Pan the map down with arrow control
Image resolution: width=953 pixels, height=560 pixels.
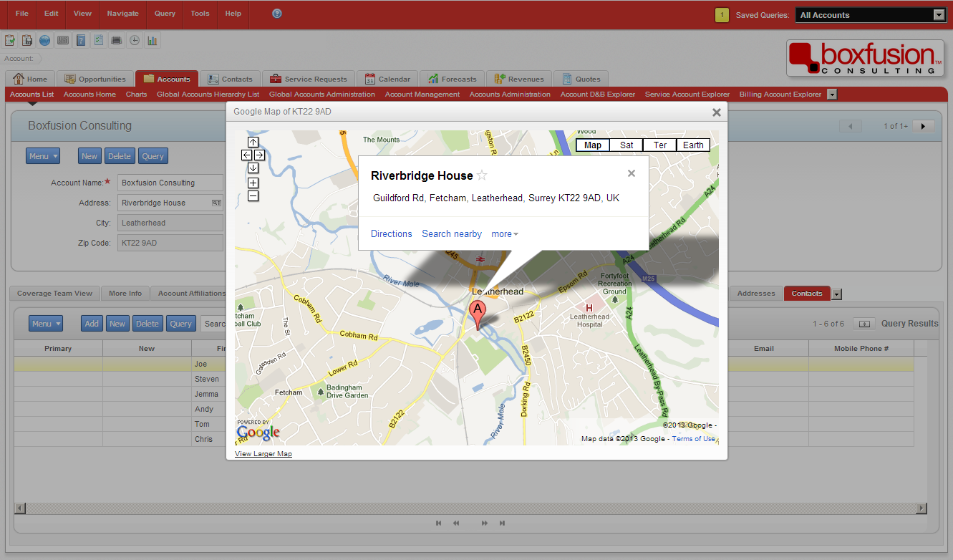tap(253, 168)
